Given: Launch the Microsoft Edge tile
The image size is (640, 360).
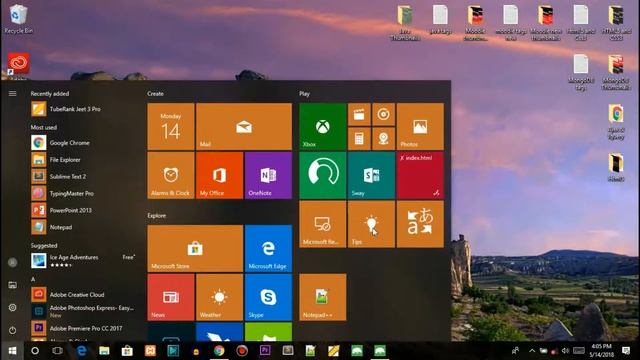Looking at the screenshot, I should pos(268,249).
